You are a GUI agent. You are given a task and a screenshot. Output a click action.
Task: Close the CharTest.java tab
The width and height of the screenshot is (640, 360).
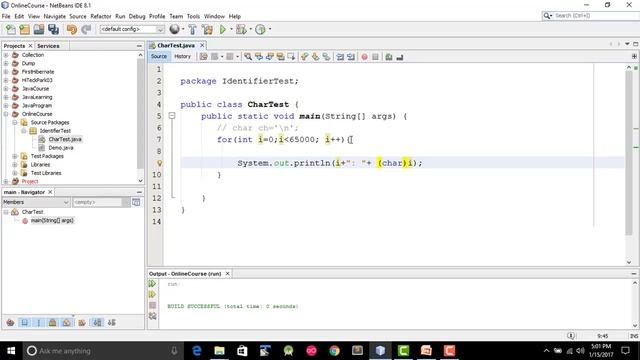pos(202,45)
